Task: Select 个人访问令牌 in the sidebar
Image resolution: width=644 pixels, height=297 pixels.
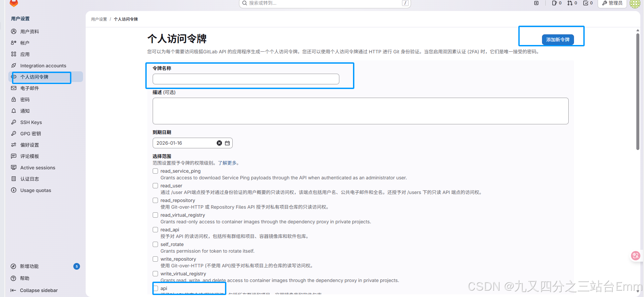Action: (x=46, y=77)
